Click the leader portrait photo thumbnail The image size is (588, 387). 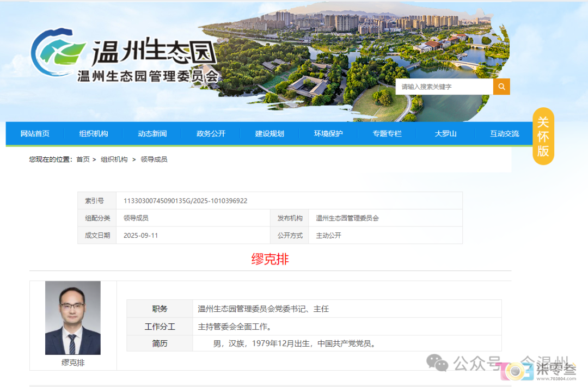click(73, 318)
